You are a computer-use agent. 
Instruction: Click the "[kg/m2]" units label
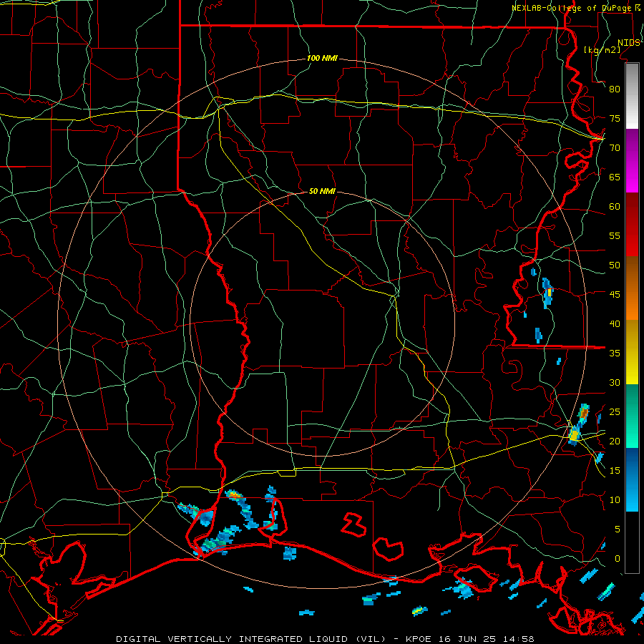pyautogui.click(x=602, y=49)
